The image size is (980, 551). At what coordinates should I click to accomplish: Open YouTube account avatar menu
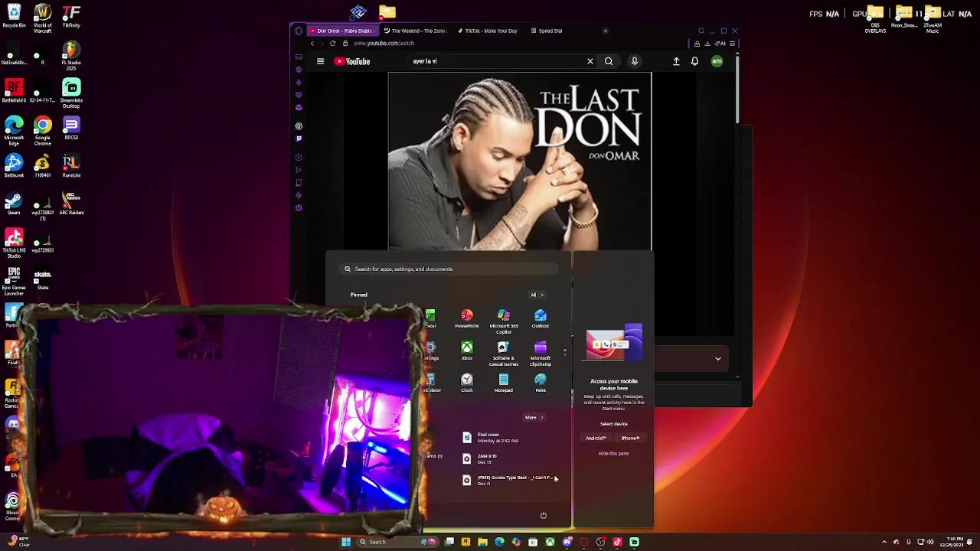point(717,61)
